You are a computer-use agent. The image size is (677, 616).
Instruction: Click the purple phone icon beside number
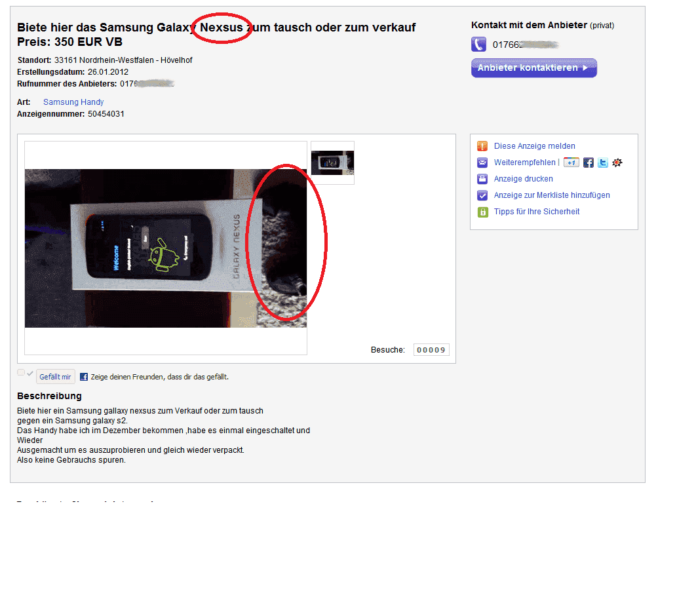pos(478,45)
